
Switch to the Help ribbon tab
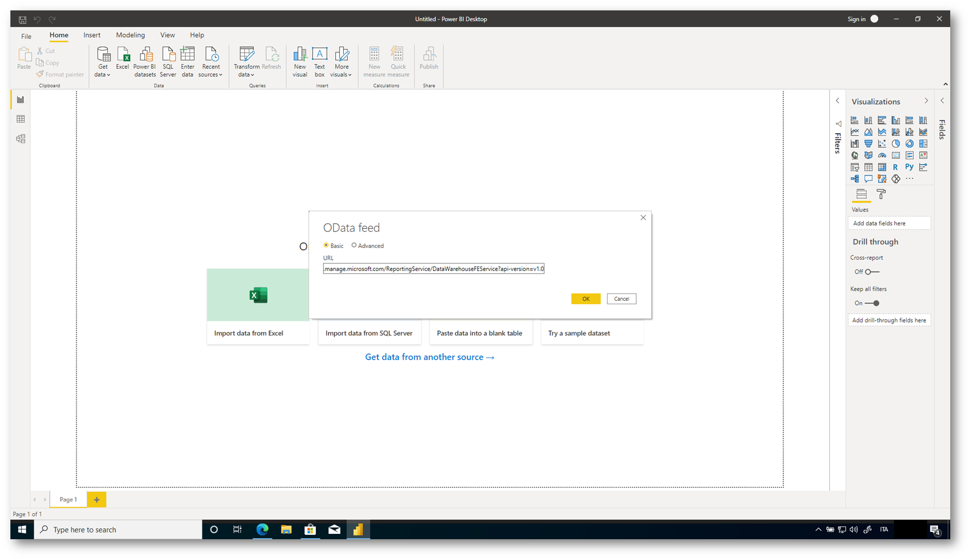pos(197,35)
